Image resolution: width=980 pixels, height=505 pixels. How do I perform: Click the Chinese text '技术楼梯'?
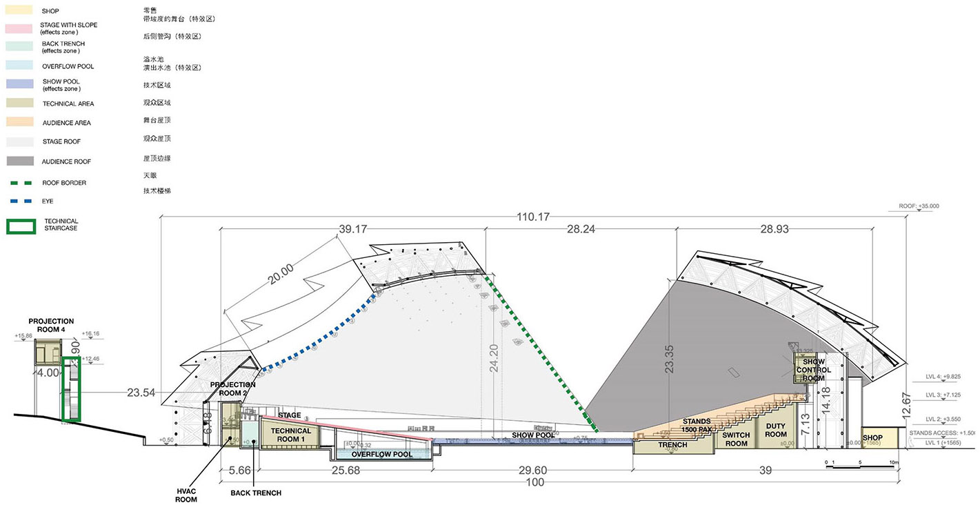pos(157,190)
